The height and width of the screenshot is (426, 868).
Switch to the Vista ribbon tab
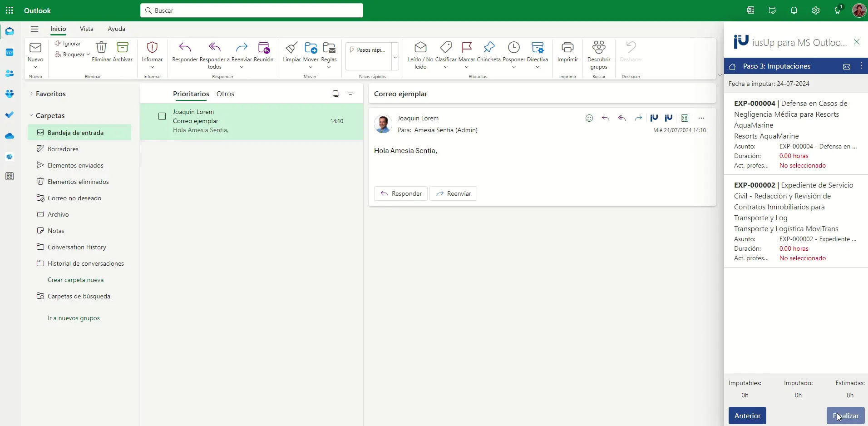(x=86, y=29)
